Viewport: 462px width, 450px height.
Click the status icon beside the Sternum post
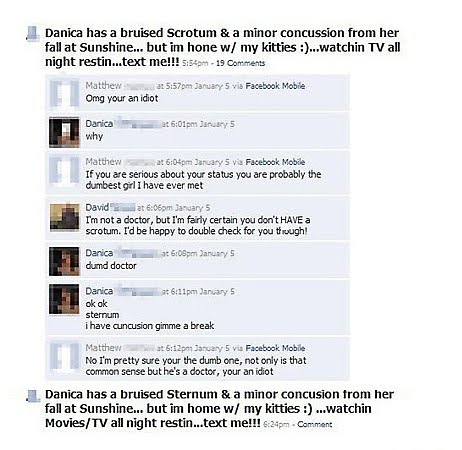coord(33,396)
